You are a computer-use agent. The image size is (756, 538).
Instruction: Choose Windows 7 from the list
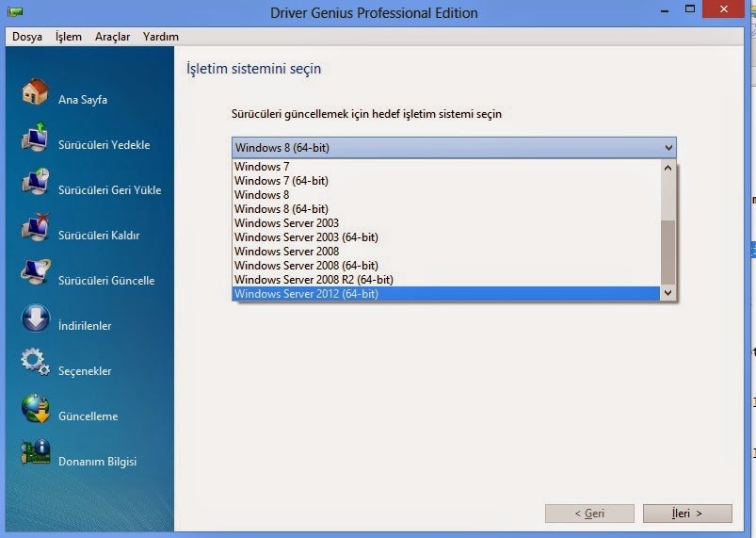coord(446,167)
